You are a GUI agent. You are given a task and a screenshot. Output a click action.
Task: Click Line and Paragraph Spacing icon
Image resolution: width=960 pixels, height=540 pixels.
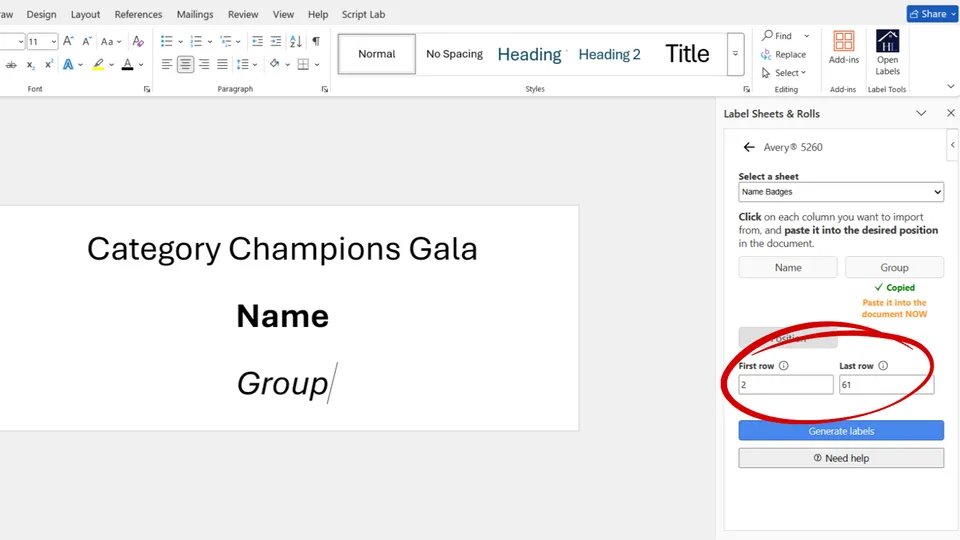pos(243,64)
